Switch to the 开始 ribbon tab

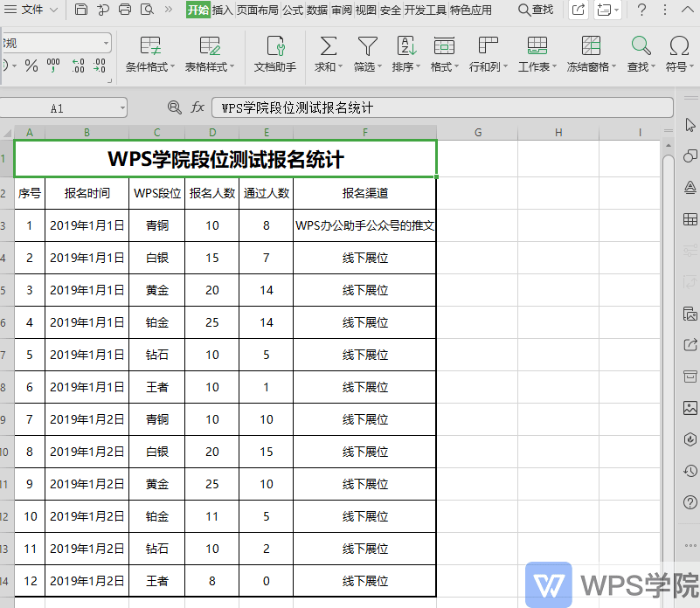coord(198,10)
